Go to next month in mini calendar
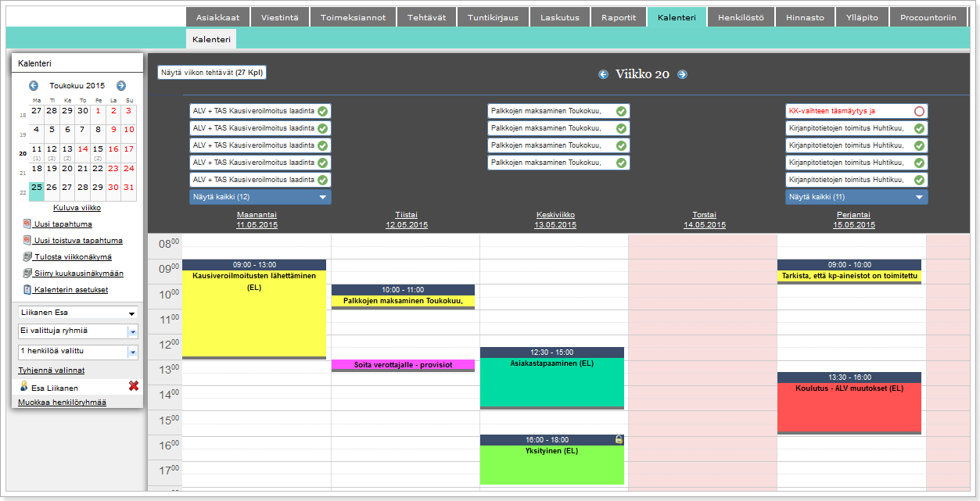980x501 pixels. pyautogui.click(x=121, y=86)
